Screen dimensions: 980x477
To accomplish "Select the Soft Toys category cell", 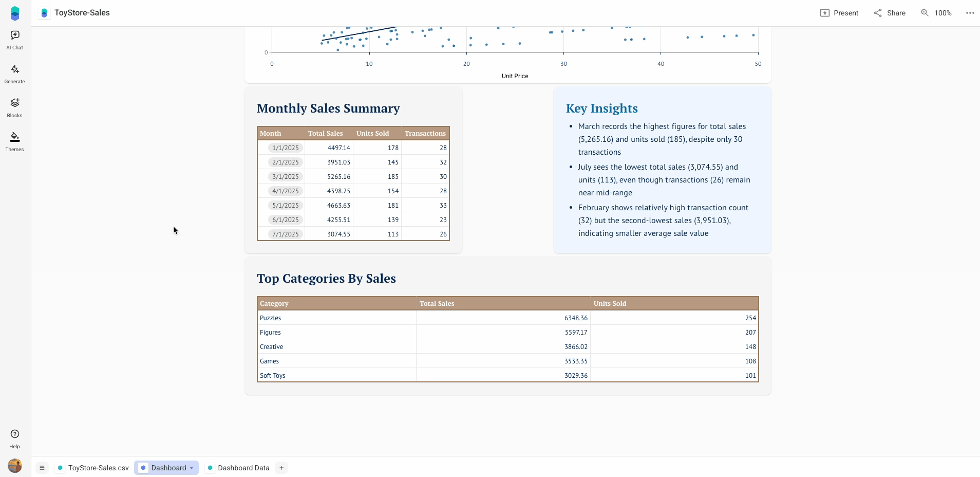I will (337, 376).
